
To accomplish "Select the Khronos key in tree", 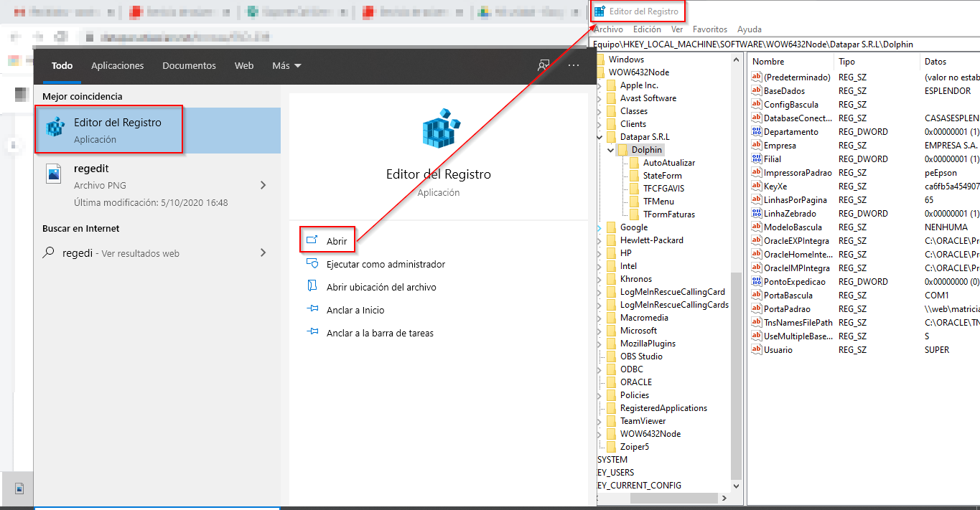I will (636, 279).
